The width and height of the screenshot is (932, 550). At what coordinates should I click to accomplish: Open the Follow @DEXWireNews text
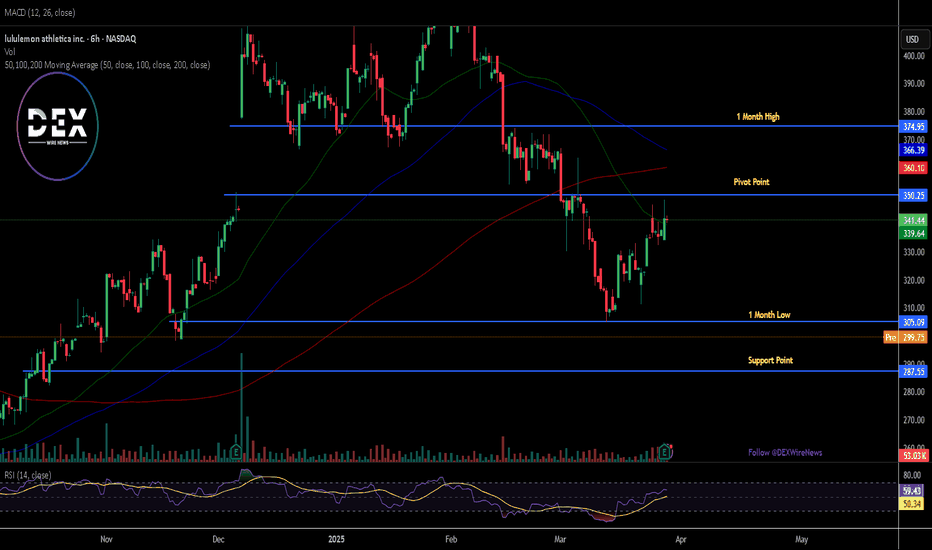point(785,452)
